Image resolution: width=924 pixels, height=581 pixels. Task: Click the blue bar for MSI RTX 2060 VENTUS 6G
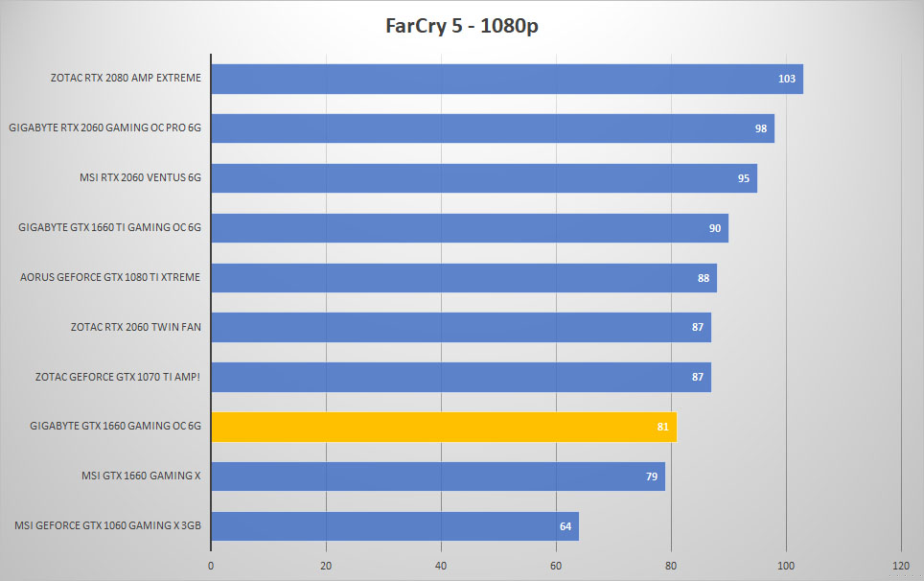(484, 178)
